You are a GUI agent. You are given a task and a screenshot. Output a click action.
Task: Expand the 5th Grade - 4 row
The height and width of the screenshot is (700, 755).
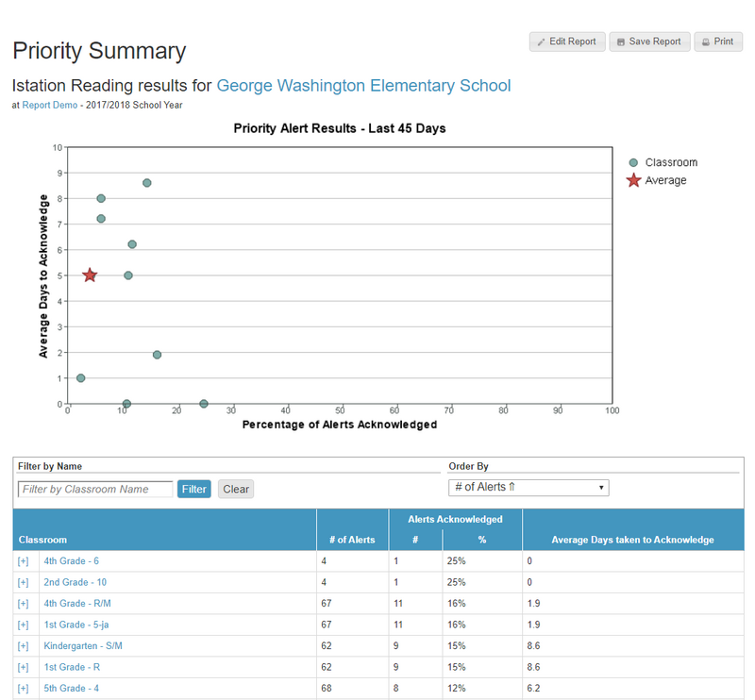[x=23, y=689]
